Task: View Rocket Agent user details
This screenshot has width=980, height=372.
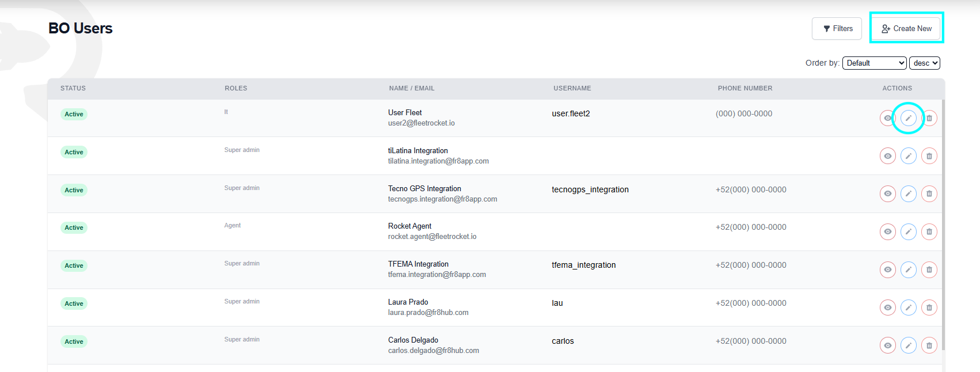Action: 888,231
